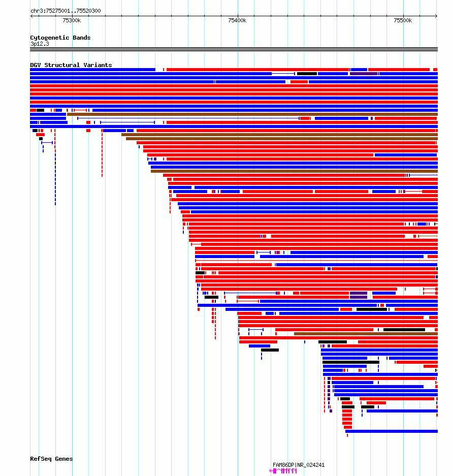The image size is (452, 476).
Task: Select the Cytogenetic Bands track title
Action: pos(60,38)
